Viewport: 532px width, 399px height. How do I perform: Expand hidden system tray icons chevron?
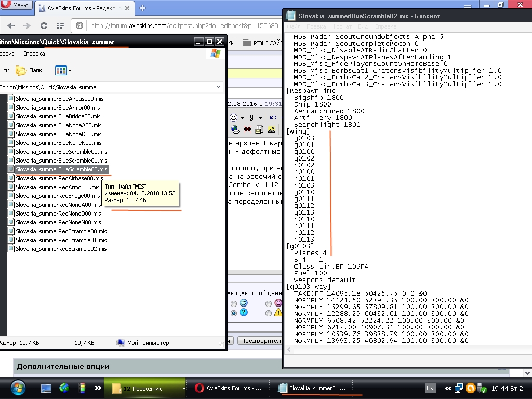(447, 388)
